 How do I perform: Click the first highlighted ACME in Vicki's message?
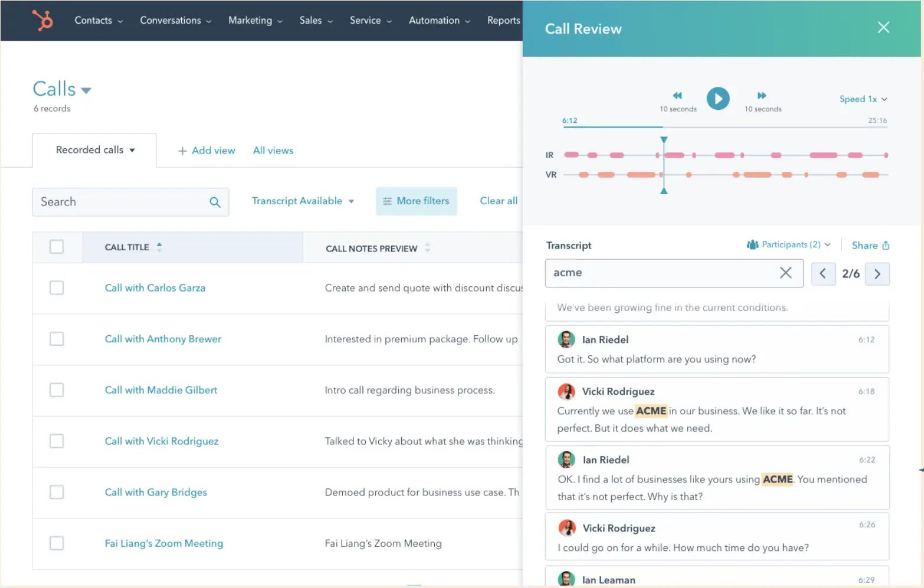tap(651, 411)
